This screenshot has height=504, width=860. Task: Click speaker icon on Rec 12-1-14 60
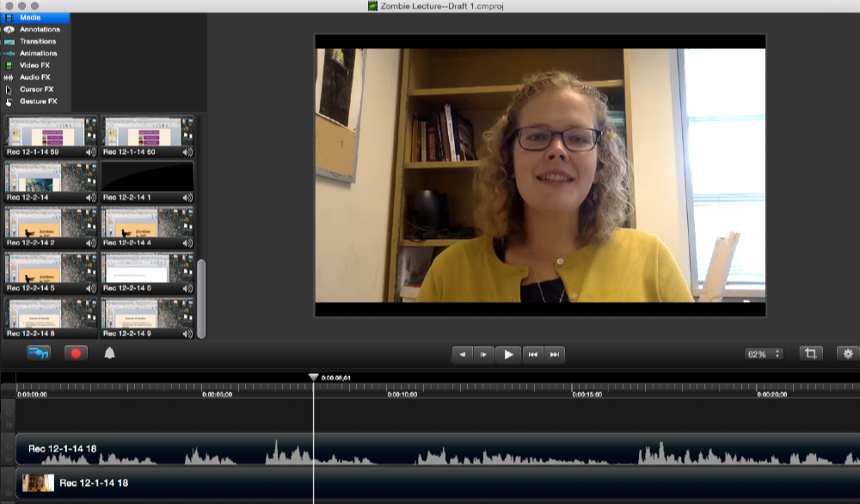click(187, 152)
